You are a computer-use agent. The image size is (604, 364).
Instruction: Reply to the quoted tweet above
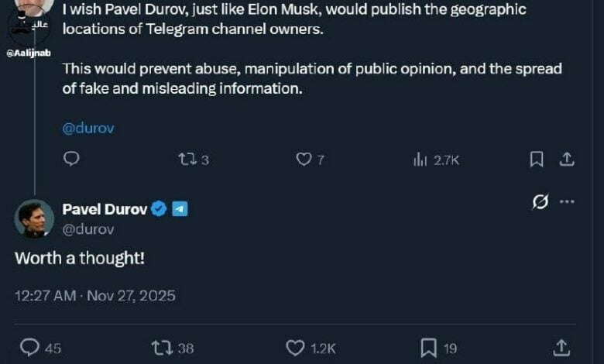pyautogui.click(x=71, y=159)
